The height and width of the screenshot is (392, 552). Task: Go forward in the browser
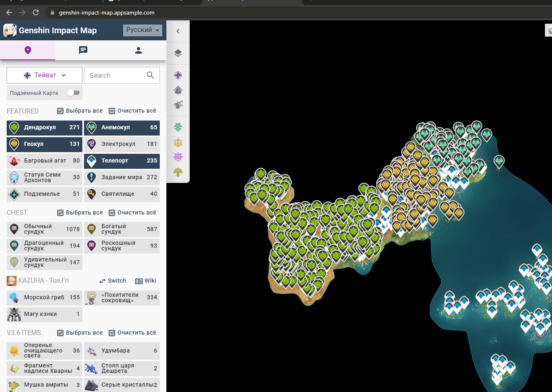tap(22, 12)
